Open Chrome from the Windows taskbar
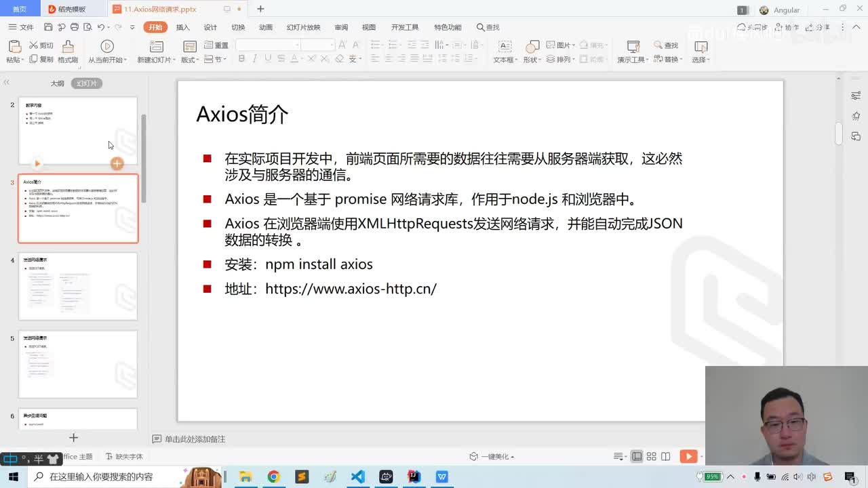 pos(273,476)
